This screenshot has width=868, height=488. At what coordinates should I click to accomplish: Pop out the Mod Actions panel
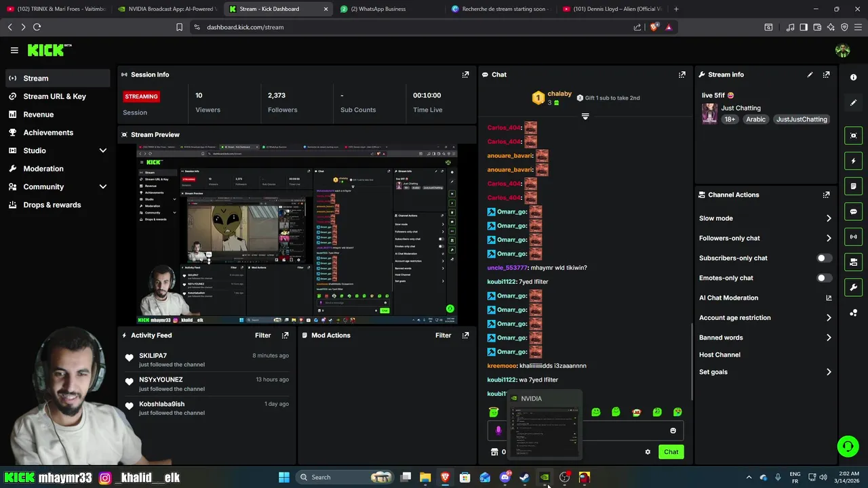coord(465,335)
